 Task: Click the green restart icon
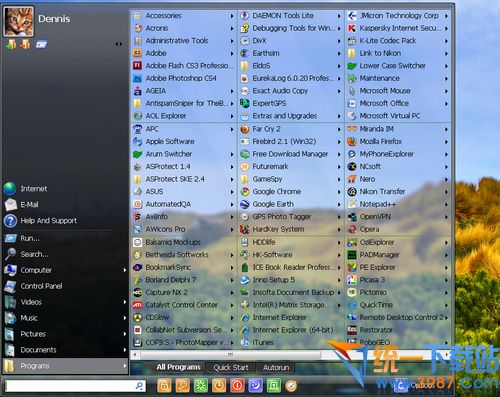pyautogui.click(x=201, y=386)
